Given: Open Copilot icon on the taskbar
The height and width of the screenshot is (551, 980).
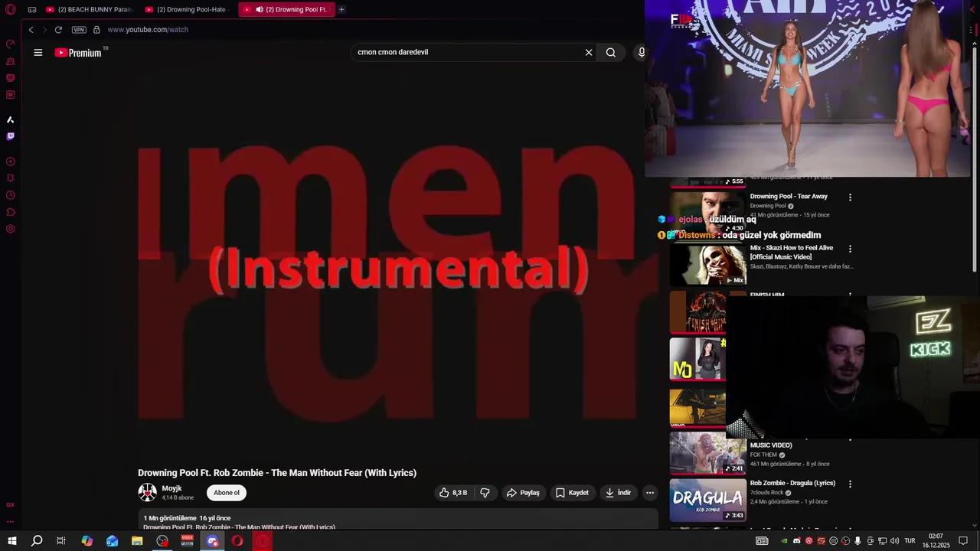Looking at the screenshot, I should click(87, 541).
